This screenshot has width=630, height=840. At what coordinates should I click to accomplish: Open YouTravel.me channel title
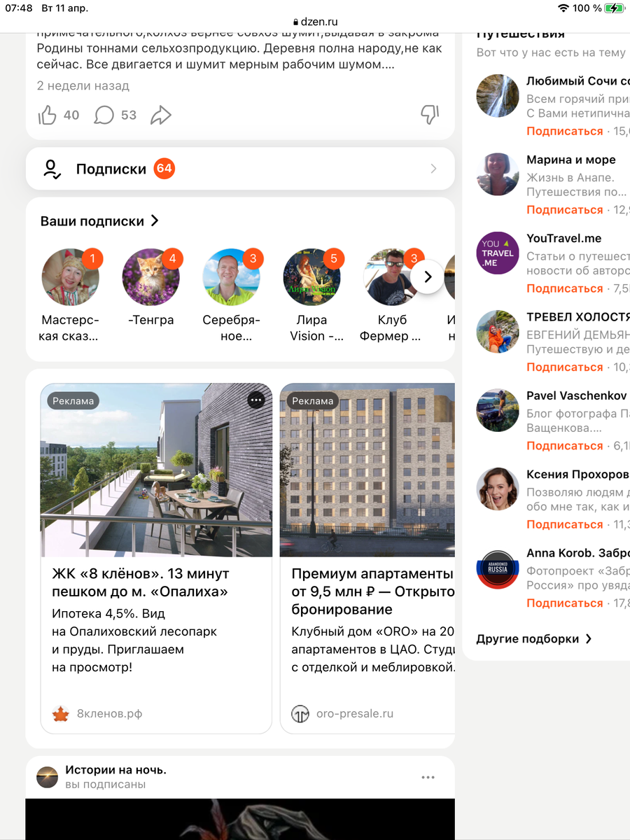(564, 238)
